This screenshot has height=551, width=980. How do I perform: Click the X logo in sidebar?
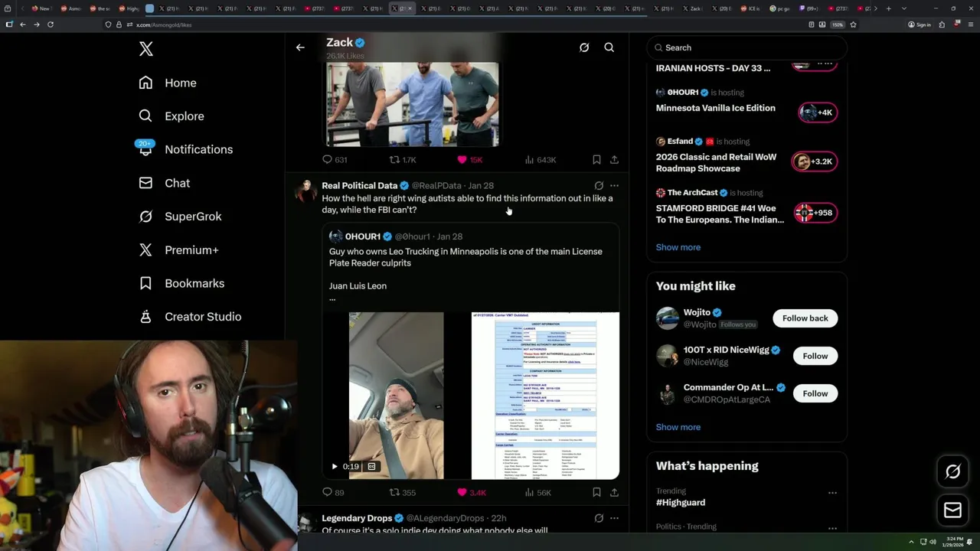coord(146,49)
